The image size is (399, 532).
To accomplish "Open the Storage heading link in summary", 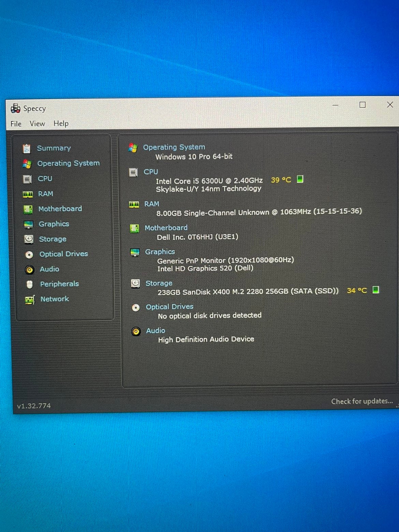I will coord(159,283).
